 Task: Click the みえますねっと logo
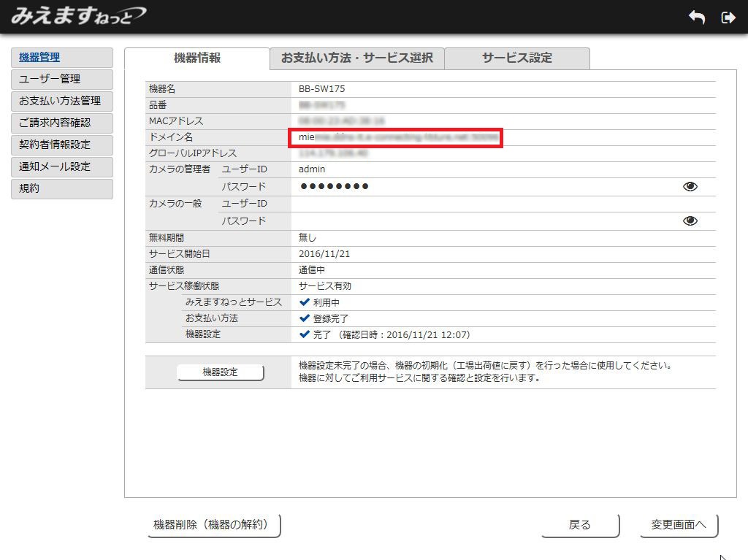click(77, 15)
